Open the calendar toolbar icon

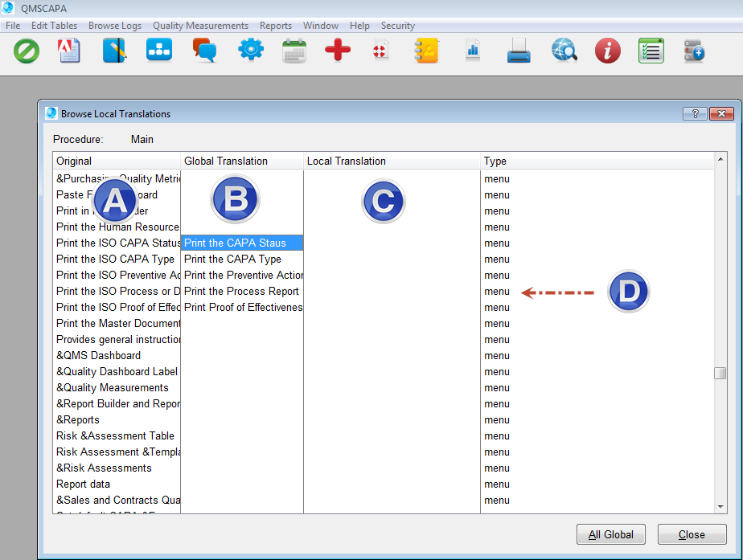[294, 51]
